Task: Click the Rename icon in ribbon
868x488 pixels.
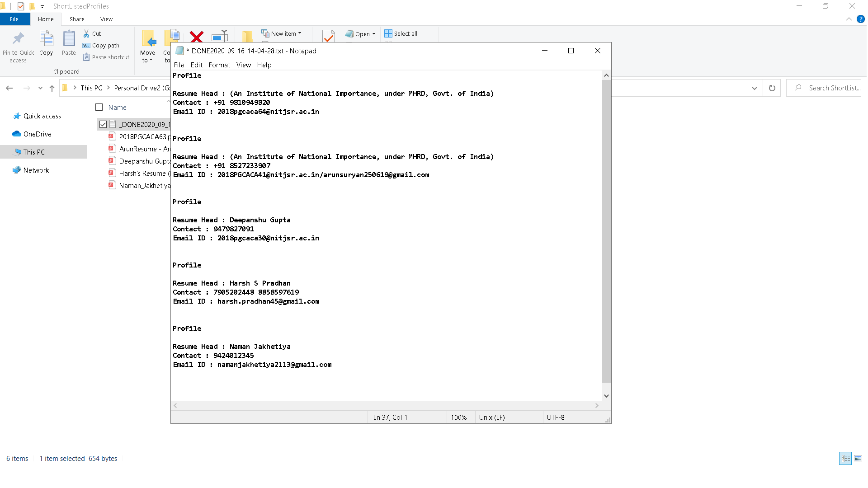Action: (220, 37)
